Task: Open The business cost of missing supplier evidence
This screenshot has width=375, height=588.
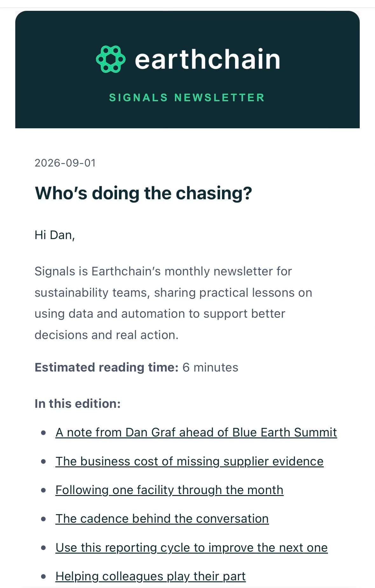Action: [189, 461]
